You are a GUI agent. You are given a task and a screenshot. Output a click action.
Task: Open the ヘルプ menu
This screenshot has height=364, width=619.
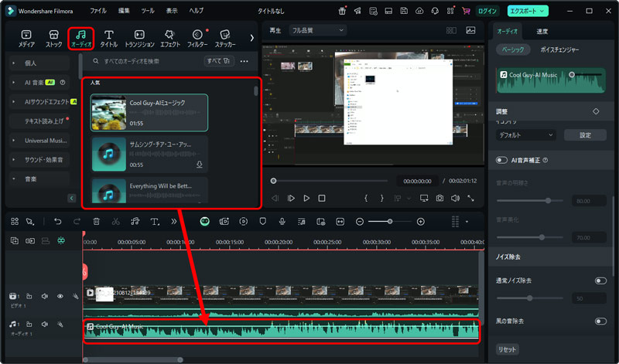(x=197, y=11)
